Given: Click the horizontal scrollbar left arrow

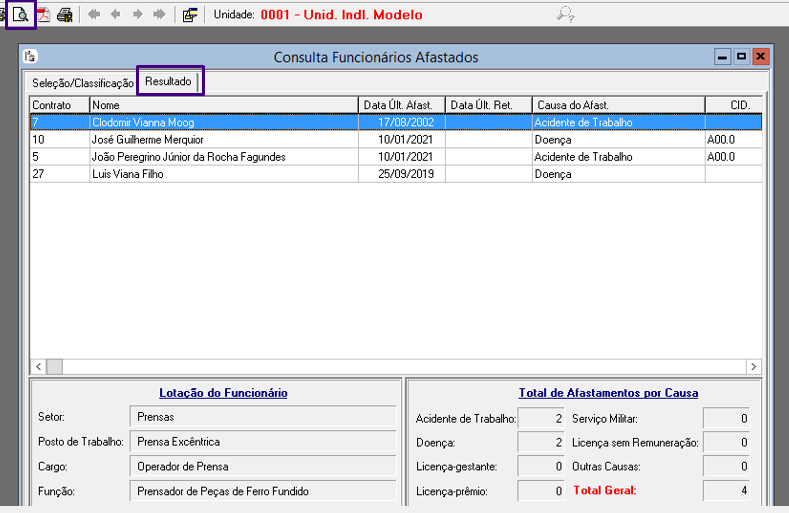Looking at the screenshot, I should point(38,367).
